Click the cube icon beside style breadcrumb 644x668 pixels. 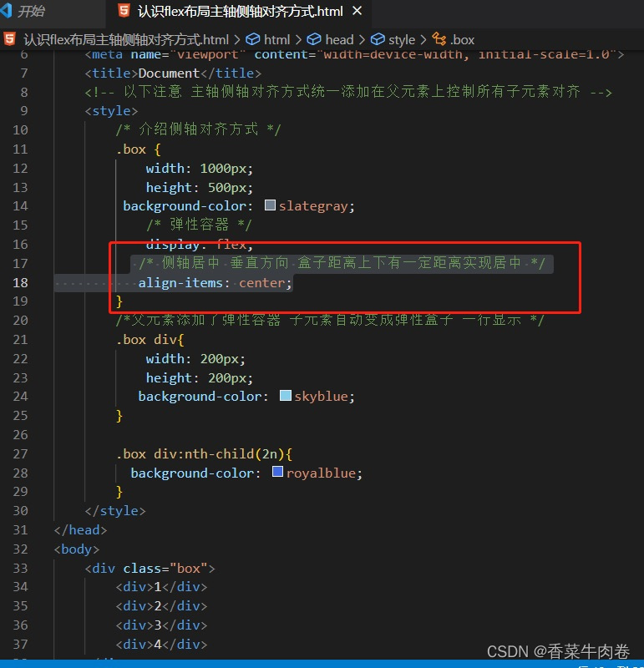coord(378,39)
